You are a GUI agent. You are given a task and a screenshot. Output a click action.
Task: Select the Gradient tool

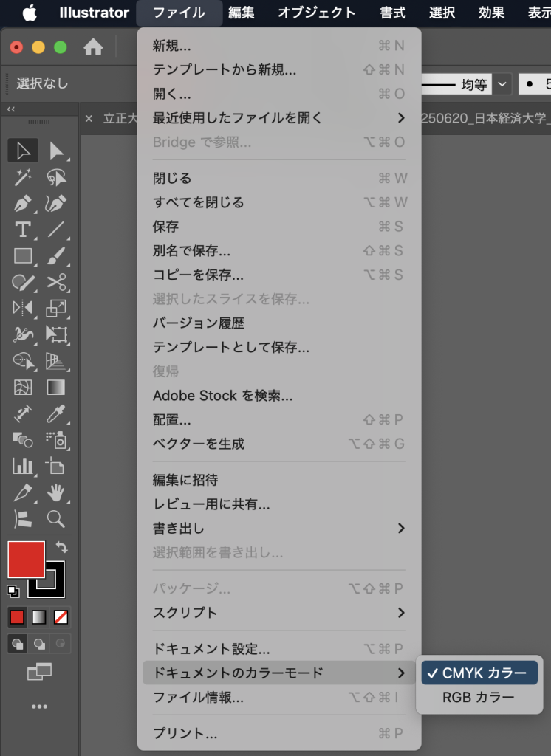pos(56,387)
